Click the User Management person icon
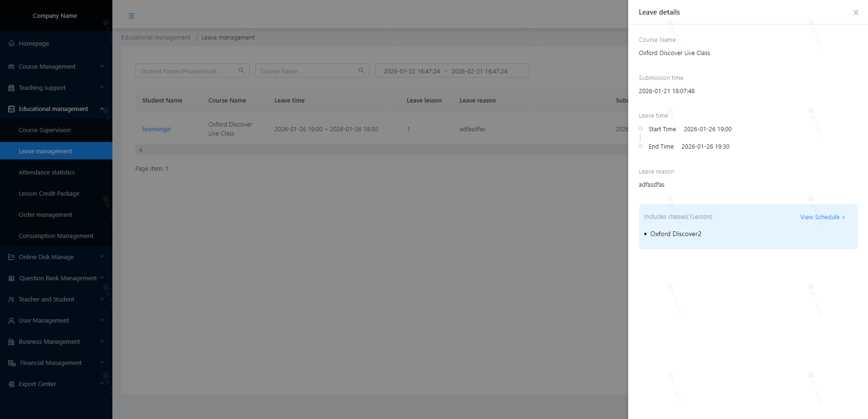The height and width of the screenshot is (419, 868). coord(11,321)
